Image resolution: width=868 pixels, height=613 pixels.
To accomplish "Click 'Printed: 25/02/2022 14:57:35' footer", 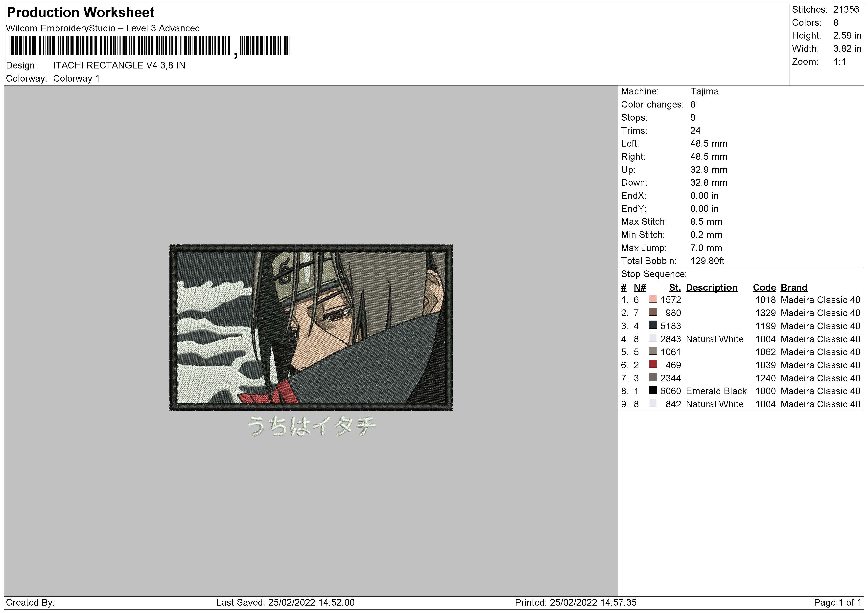I will click(576, 602).
